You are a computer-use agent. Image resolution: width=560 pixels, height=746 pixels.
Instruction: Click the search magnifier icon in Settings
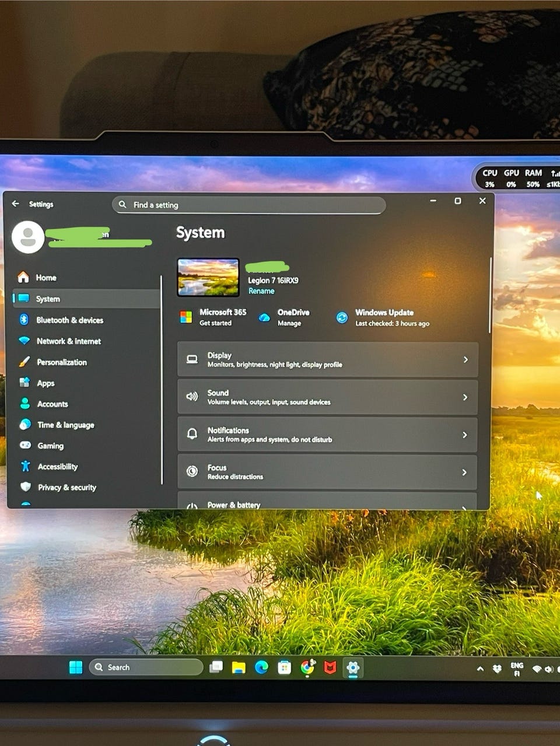point(123,205)
